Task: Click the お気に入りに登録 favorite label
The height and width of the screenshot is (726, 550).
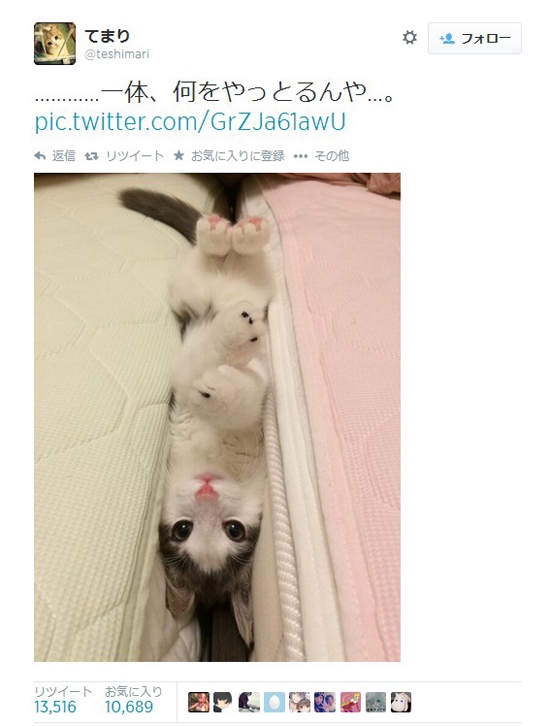Action: tap(238, 156)
